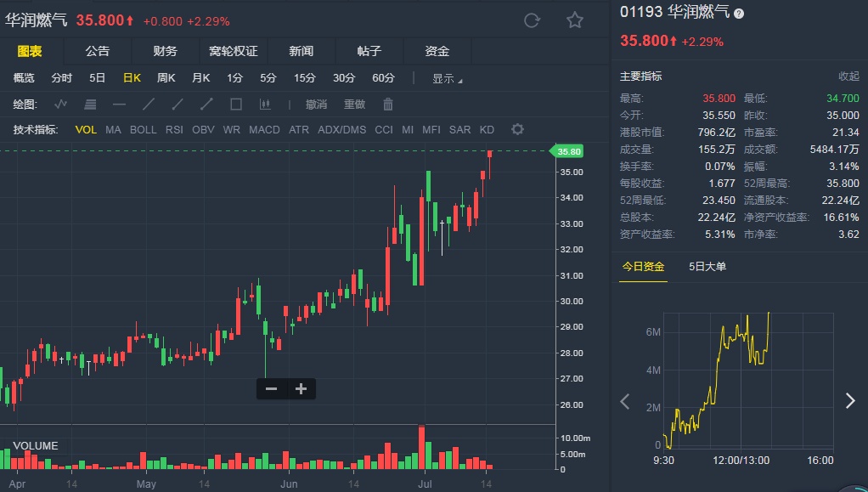Screen dimensions: 868x492
Task: Choose the rectangle drawing tool
Action: click(236, 105)
